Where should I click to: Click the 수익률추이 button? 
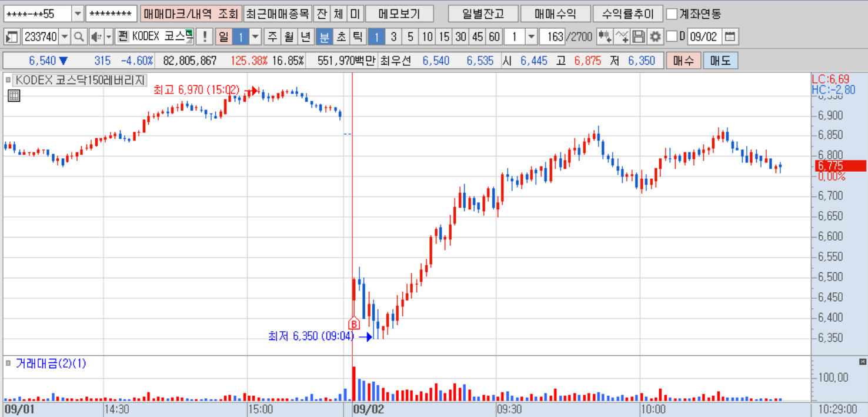(628, 14)
